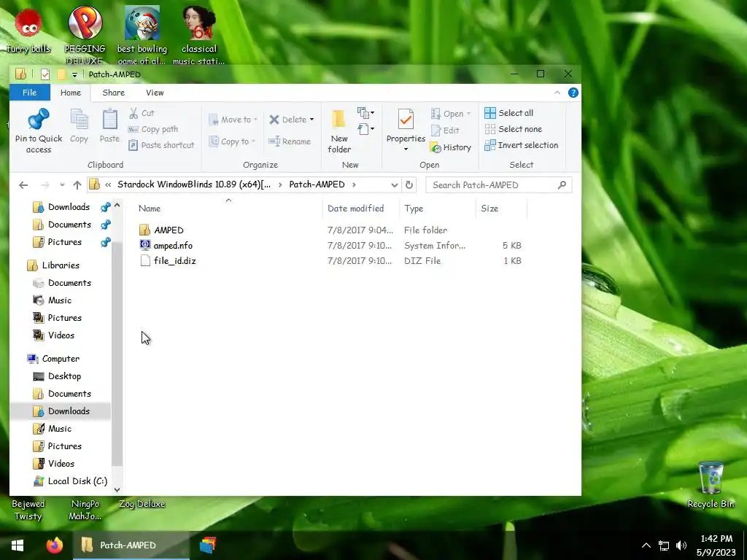The width and height of the screenshot is (747, 560).
Task: Click quick access New folder icon in title bar
Action: 61,74
